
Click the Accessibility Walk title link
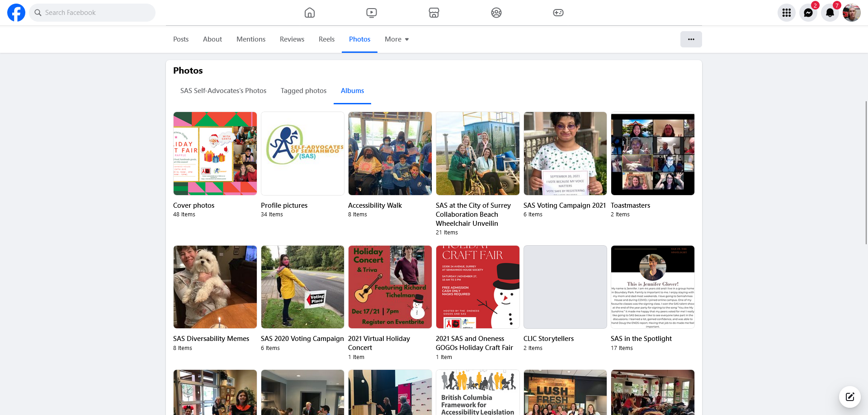375,205
